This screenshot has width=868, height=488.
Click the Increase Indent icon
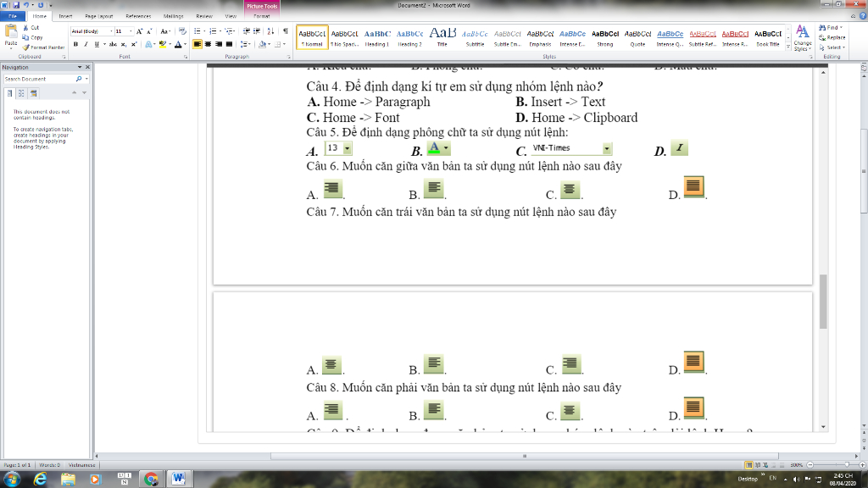pos(257,31)
